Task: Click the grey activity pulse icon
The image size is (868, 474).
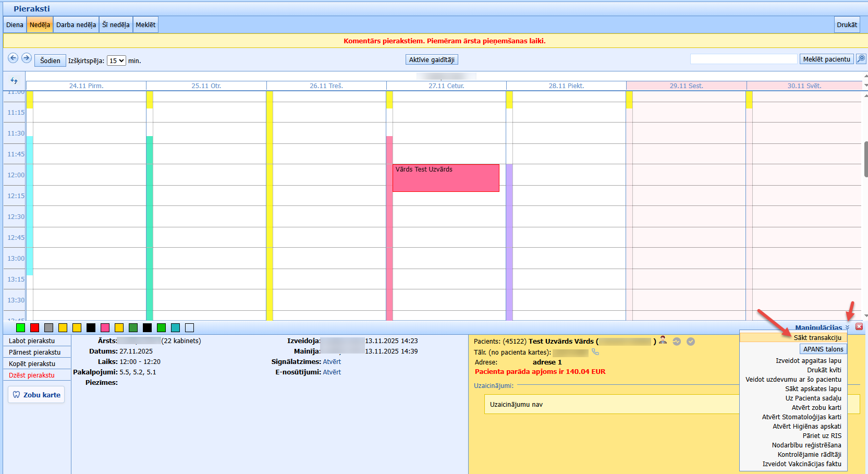Action: click(677, 342)
